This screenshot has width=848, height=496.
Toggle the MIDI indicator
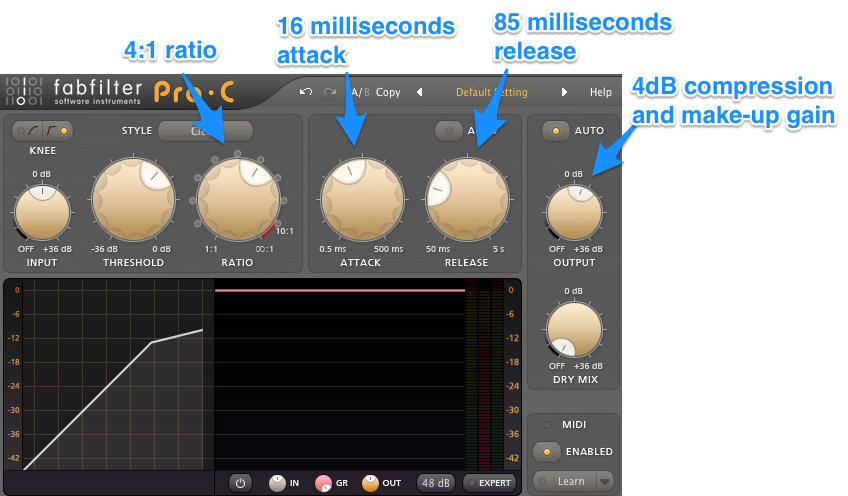tap(547, 425)
